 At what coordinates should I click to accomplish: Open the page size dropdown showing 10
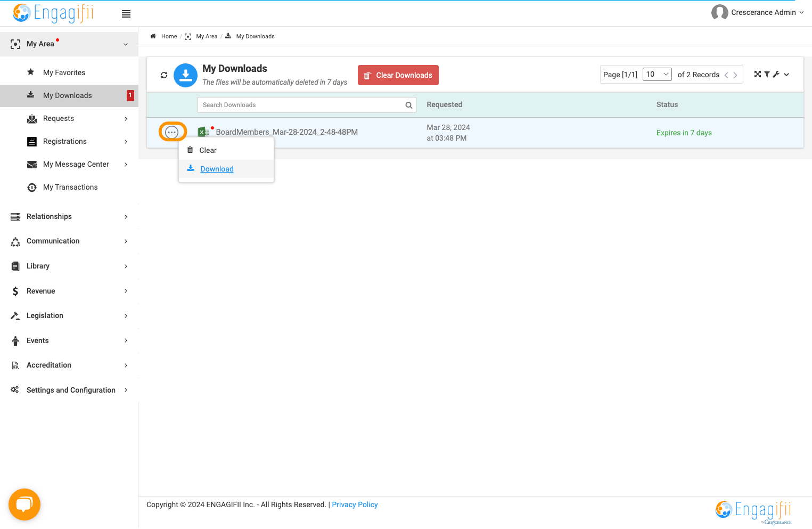click(x=657, y=75)
